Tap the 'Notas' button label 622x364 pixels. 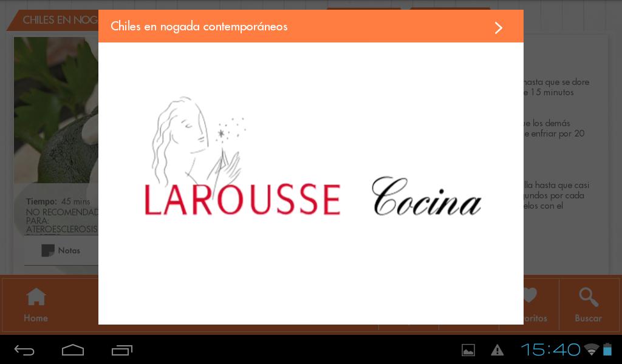pos(69,251)
